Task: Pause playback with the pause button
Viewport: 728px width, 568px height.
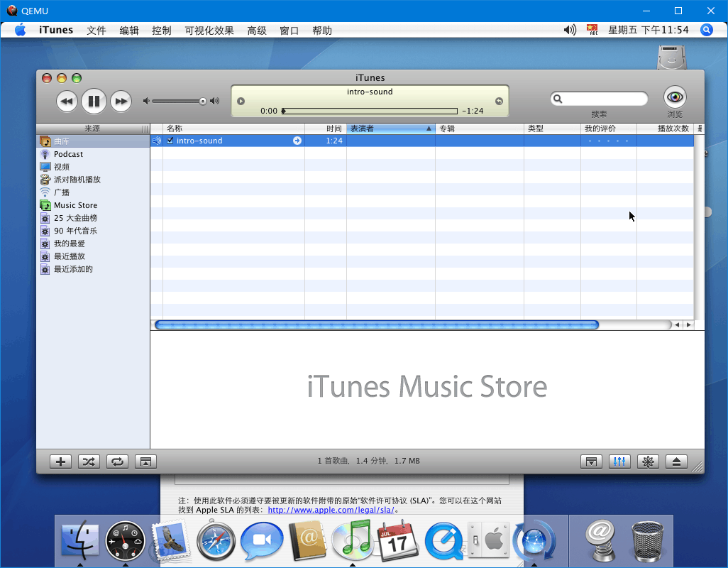Action: [94, 102]
